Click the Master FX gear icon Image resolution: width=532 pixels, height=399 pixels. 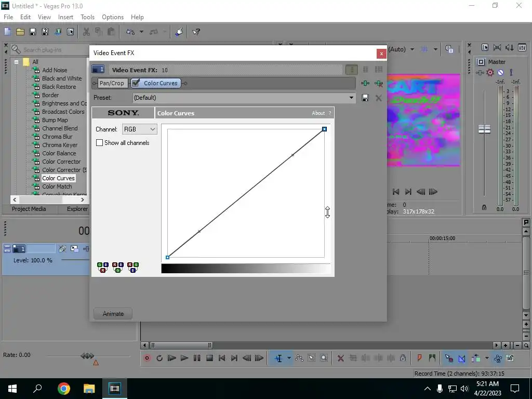[490, 72]
